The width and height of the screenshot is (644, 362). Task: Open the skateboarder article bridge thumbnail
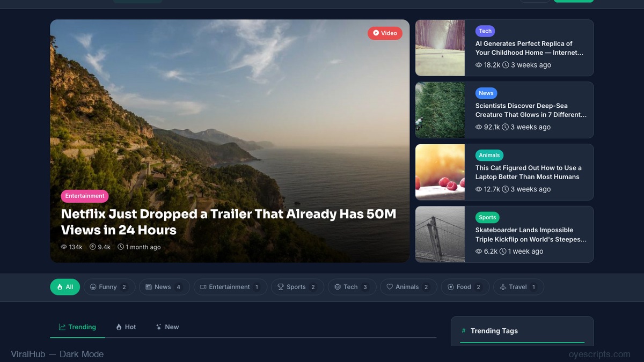[x=440, y=234]
